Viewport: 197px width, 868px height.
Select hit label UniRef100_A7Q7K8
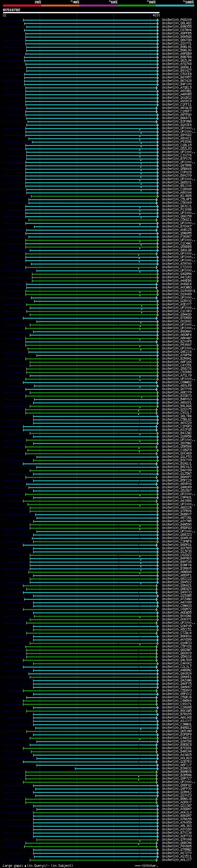tap(176, 64)
